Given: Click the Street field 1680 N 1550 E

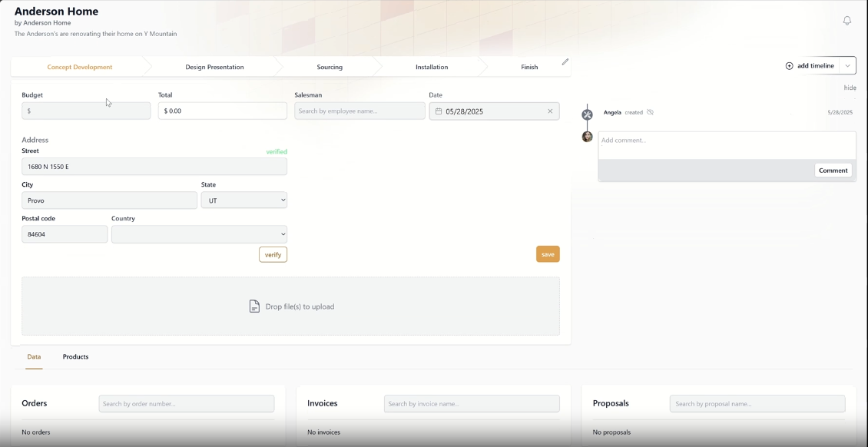Looking at the screenshot, I should [154, 167].
